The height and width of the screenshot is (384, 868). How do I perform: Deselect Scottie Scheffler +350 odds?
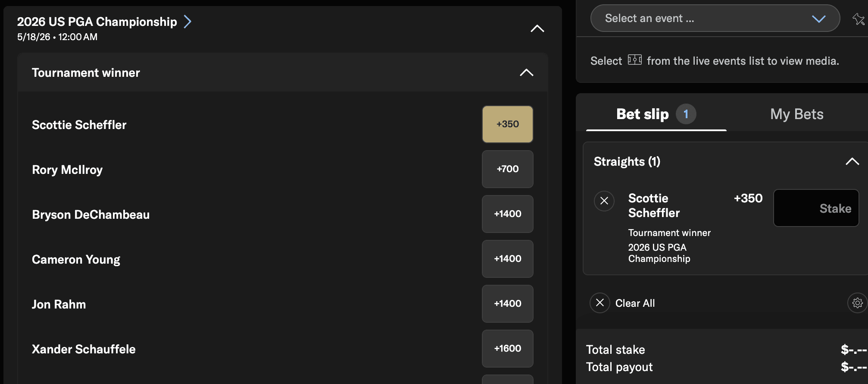[x=508, y=124]
